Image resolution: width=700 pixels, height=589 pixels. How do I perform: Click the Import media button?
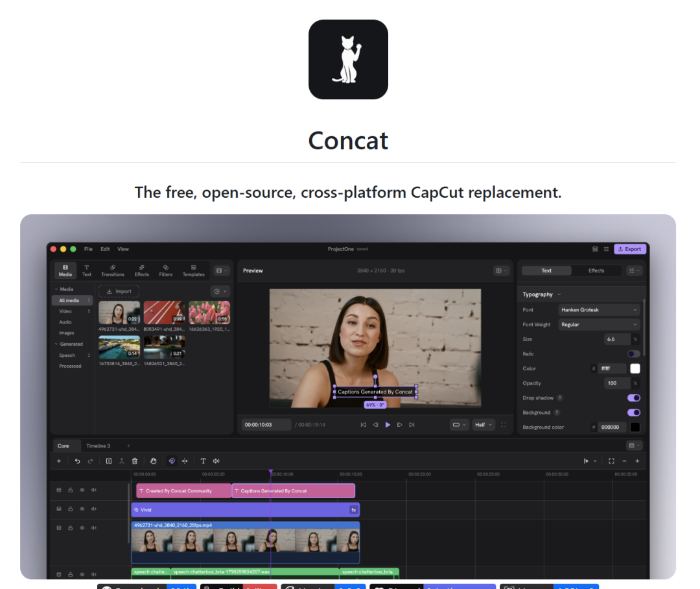[119, 291]
